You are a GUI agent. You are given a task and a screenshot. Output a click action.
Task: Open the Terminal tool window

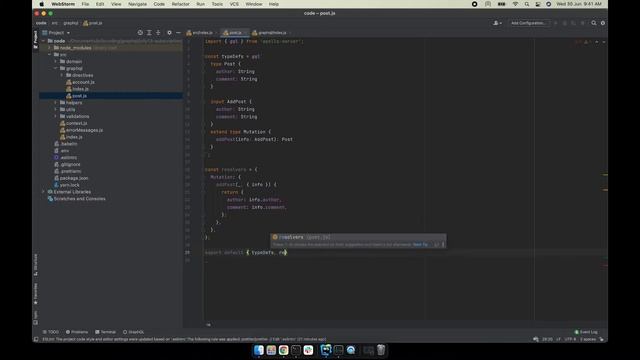tap(105, 332)
